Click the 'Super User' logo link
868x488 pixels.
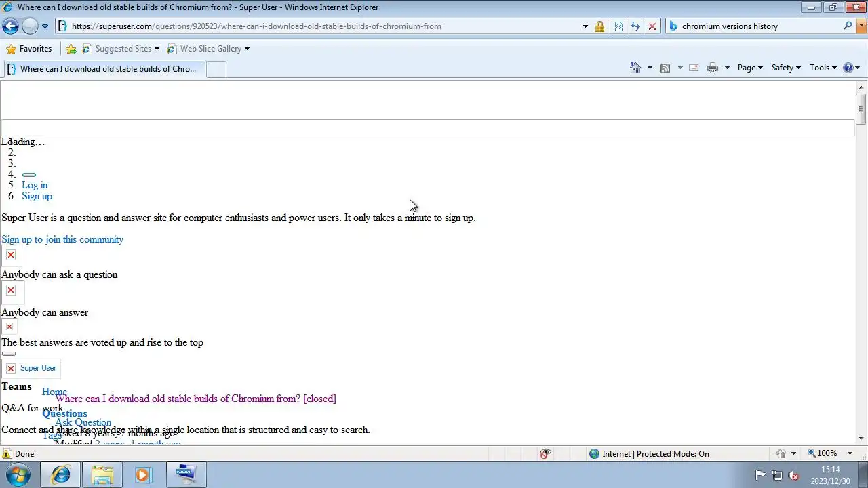[x=31, y=368]
